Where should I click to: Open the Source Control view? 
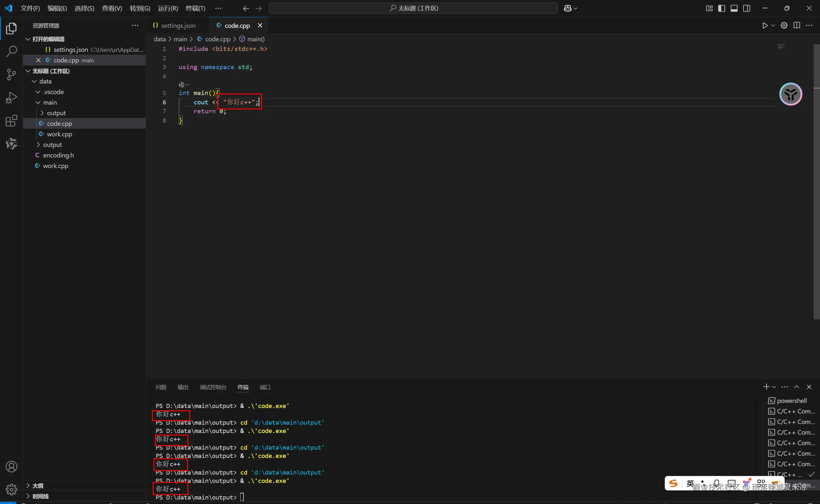click(11, 74)
